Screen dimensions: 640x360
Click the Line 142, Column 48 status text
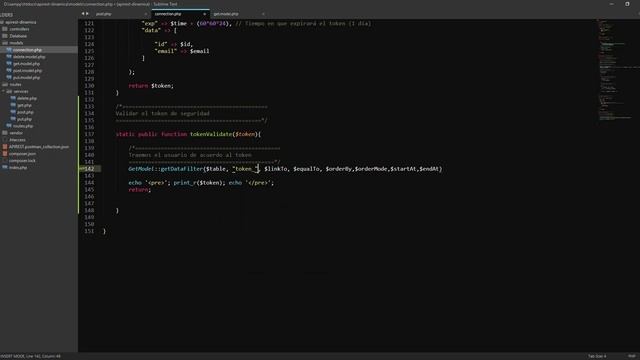pos(44,356)
